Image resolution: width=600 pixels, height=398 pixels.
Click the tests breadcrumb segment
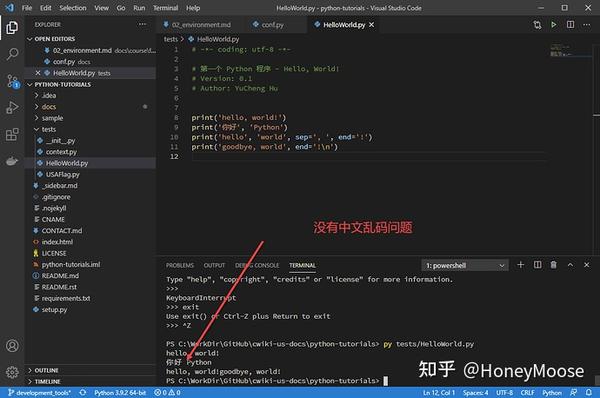[171, 39]
